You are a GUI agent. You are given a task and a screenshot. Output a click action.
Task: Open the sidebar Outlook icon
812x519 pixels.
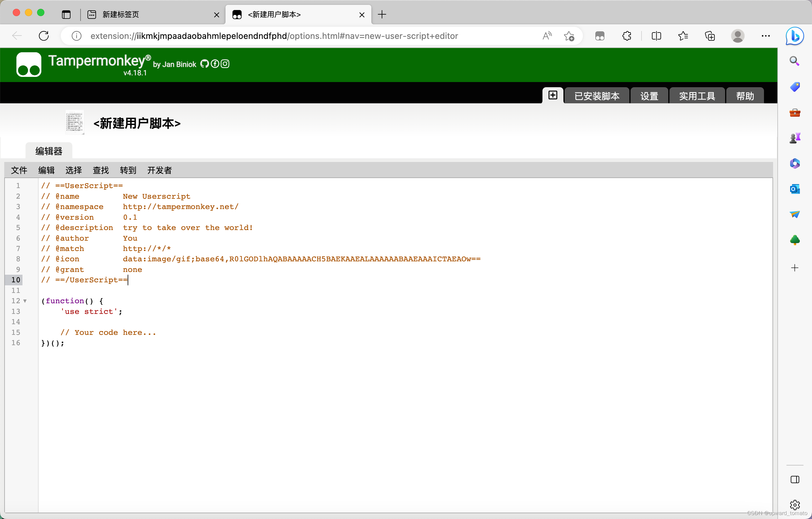coord(795,189)
